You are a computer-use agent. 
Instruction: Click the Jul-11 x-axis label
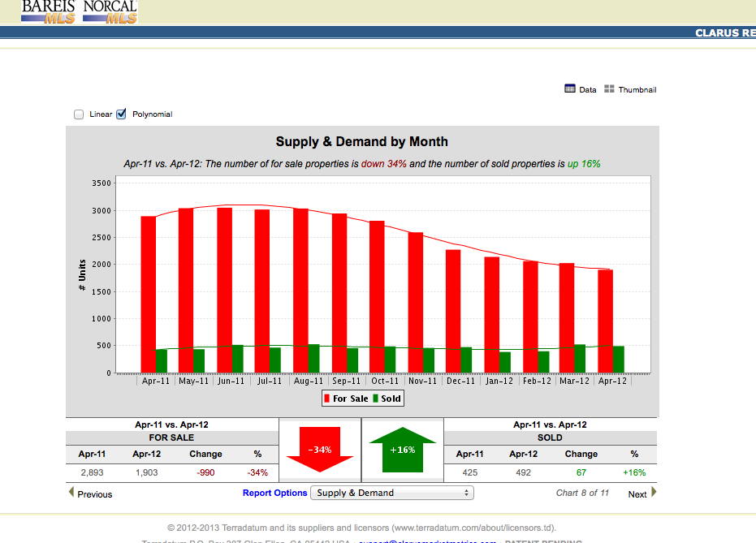270,381
